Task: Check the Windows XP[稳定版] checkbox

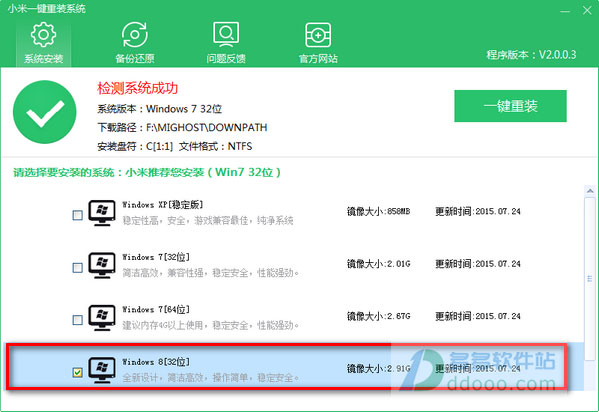Action: coord(78,215)
